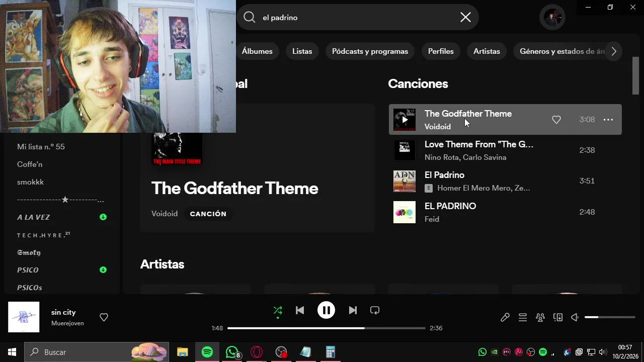Open the PSICOs playlist
The width and height of the screenshot is (644, 362).
(x=30, y=288)
